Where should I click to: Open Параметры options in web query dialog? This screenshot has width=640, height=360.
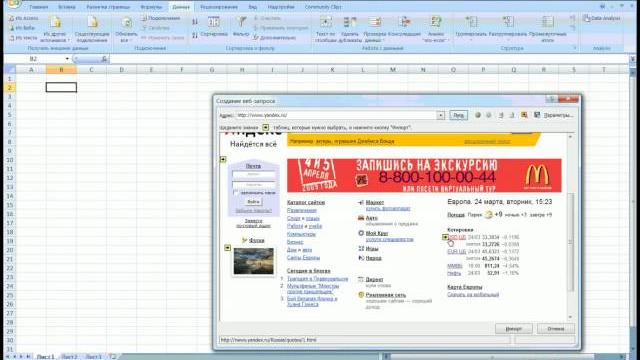558,115
